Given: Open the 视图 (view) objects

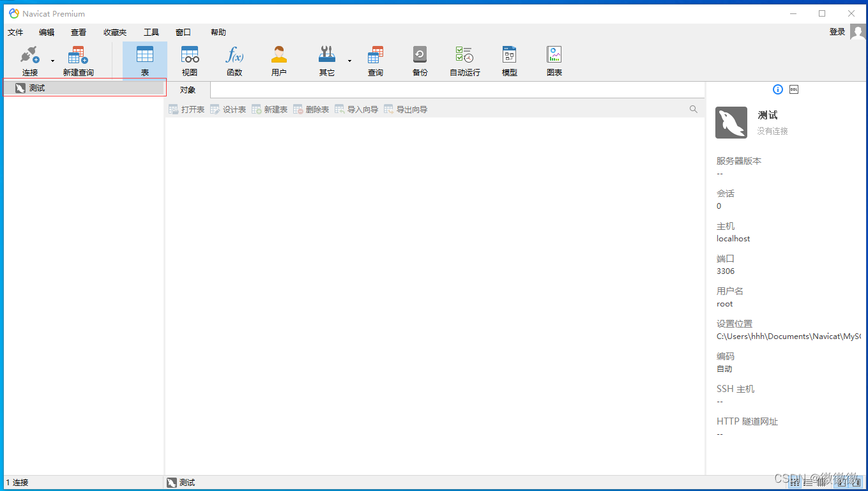Looking at the screenshot, I should [190, 61].
